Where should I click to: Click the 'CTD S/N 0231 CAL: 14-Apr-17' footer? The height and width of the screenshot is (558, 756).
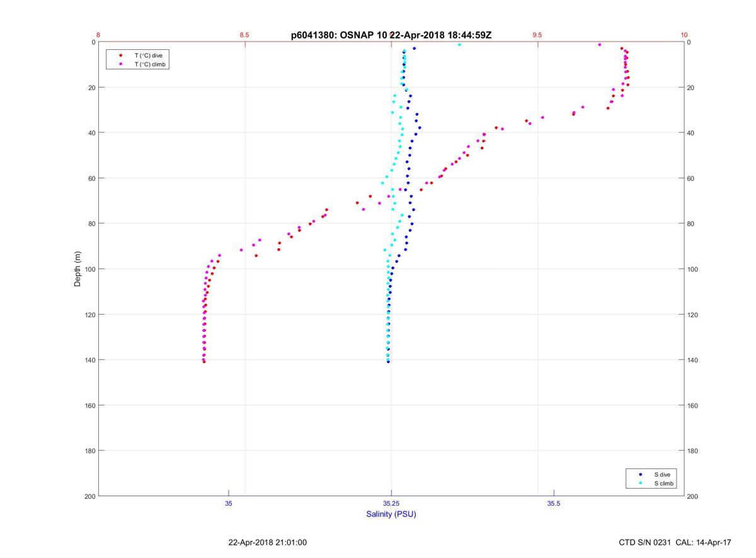(675, 542)
